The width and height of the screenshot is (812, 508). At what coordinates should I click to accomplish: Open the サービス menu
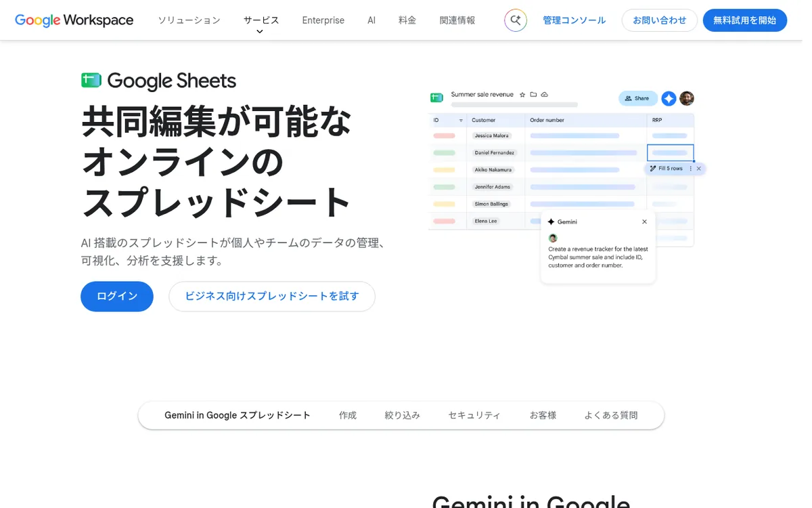[261, 20]
